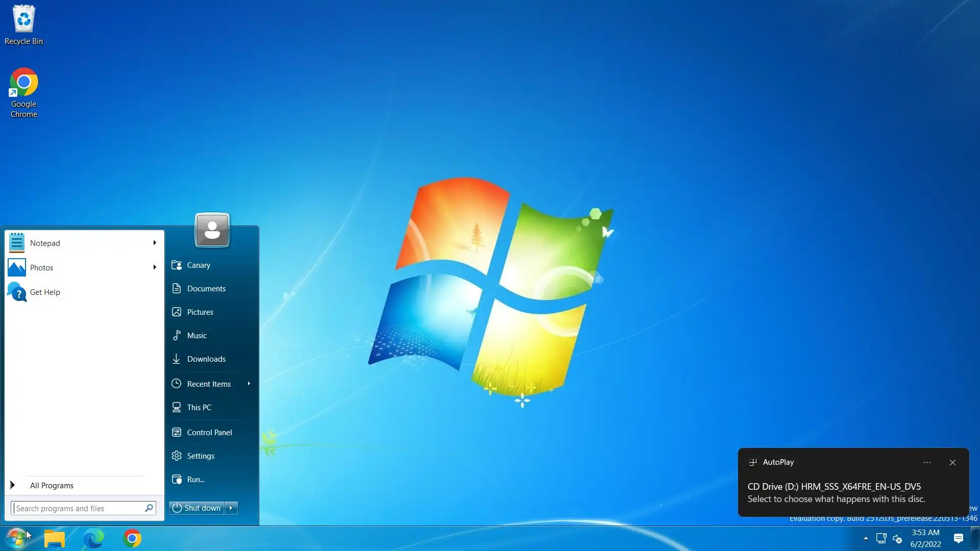980x551 pixels.
Task: Open File Explorer from the taskbar
Action: pyautogui.click(x=54, y=538)
